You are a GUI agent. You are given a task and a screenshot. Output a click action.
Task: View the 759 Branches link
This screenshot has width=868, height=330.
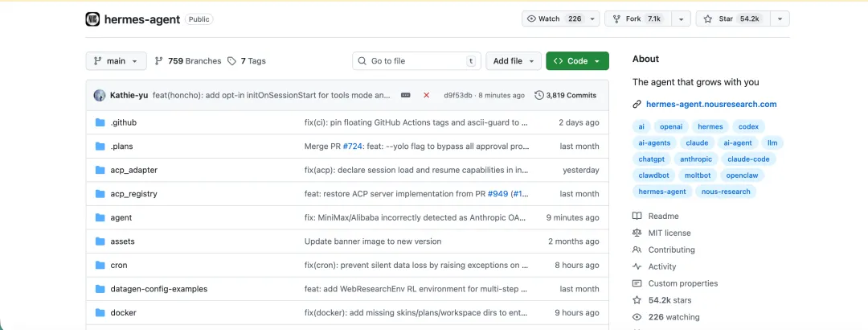(187, 61)
